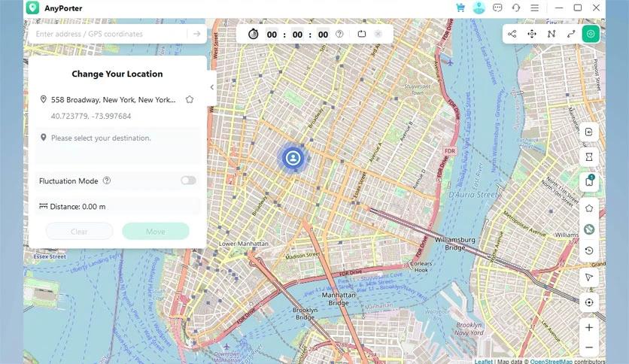629x364 pixels.
Task: Select the share route mode icon
Action: coord(512,34)
